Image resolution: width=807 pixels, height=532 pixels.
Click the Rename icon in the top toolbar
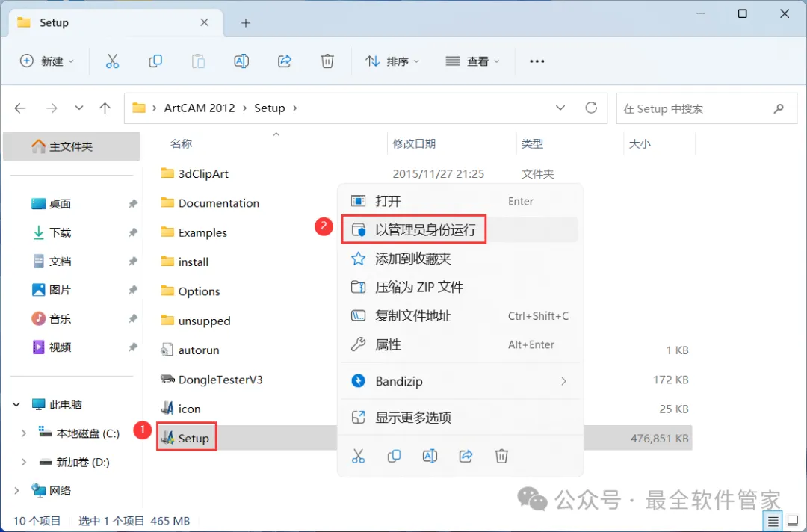(241, 61)
